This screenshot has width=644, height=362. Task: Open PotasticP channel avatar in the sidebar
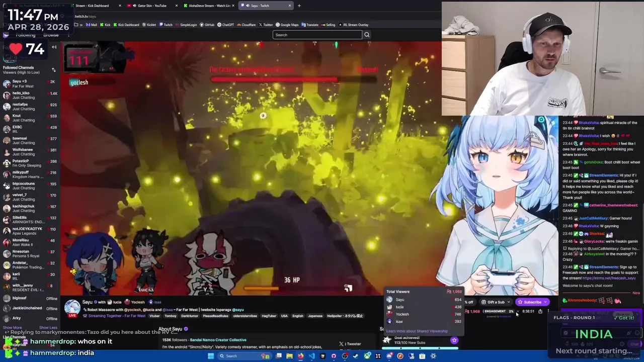coord(7,163)
